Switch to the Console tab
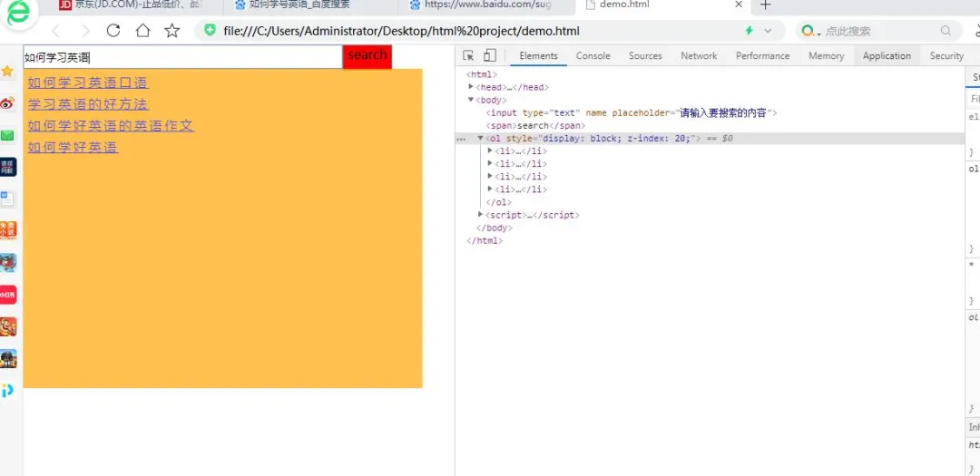 click(x=593, y=55)
